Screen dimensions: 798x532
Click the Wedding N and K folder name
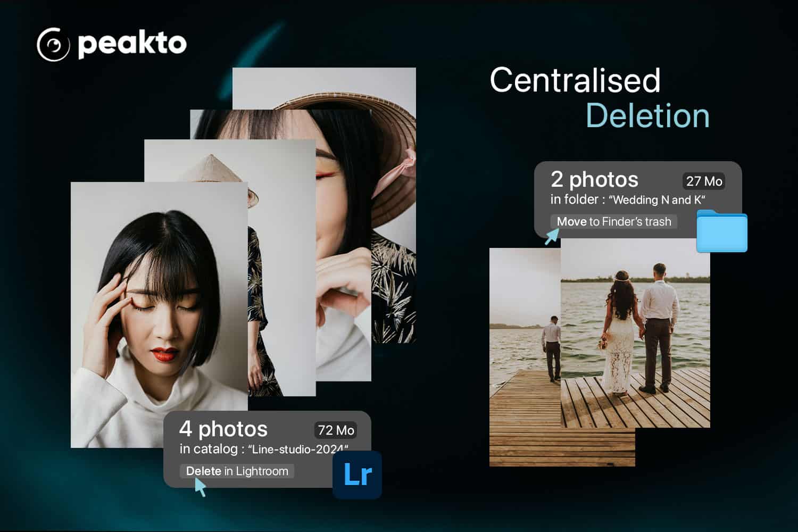pyautogui.click(x=657, y=200)
